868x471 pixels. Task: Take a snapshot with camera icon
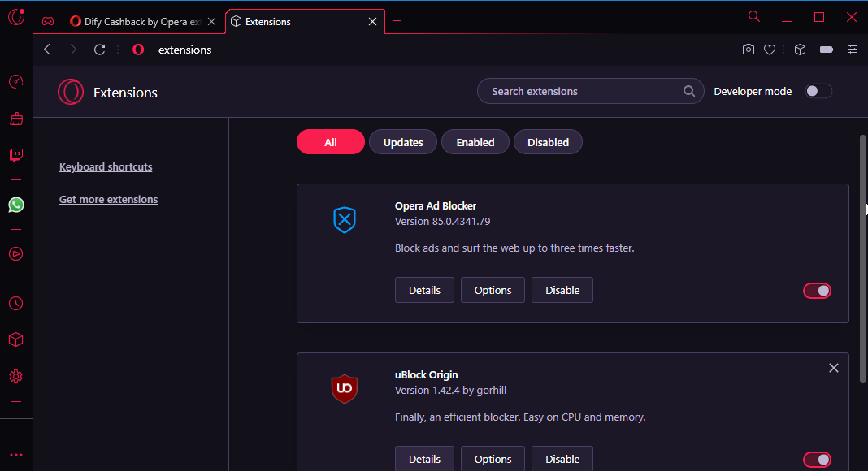pos(749,50)
